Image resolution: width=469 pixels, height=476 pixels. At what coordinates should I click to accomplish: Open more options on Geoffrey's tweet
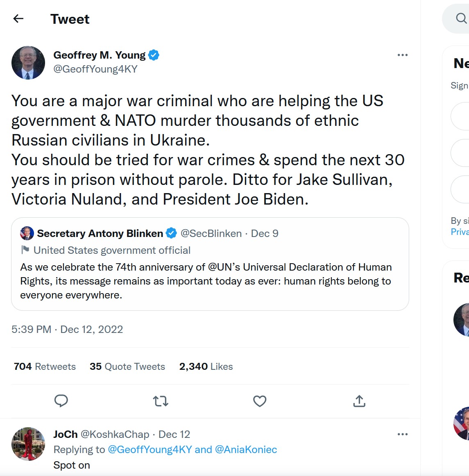(403, 55)
